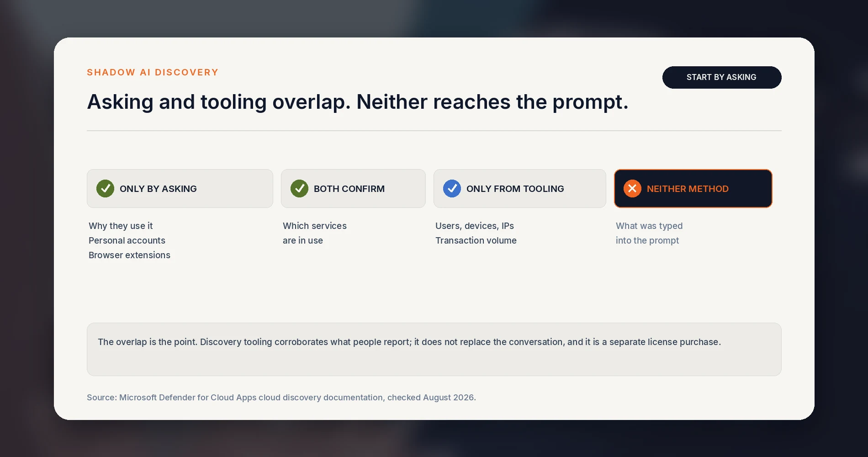Click the green check icon beside Only By Asking

tap(105, 188)
